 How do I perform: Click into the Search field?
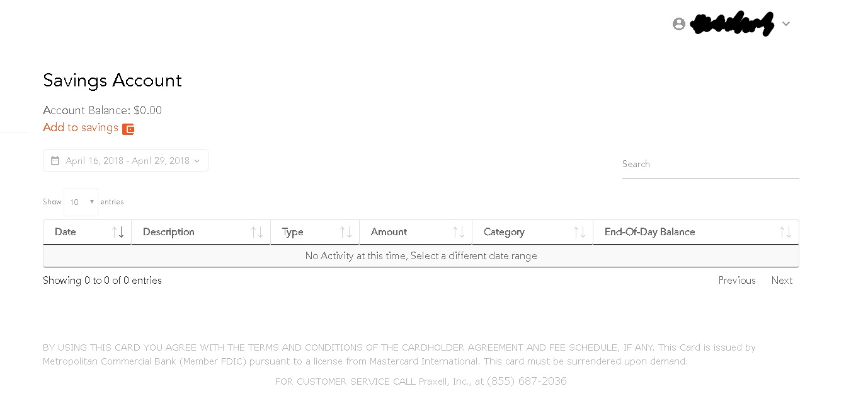point(711,165)
